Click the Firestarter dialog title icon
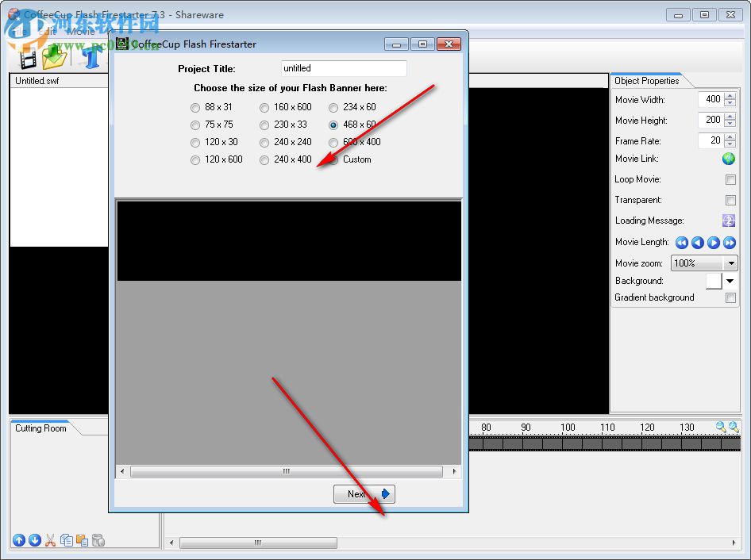Image resolution: width=751 pixels, height=560 pixels. tap(122, 44)
